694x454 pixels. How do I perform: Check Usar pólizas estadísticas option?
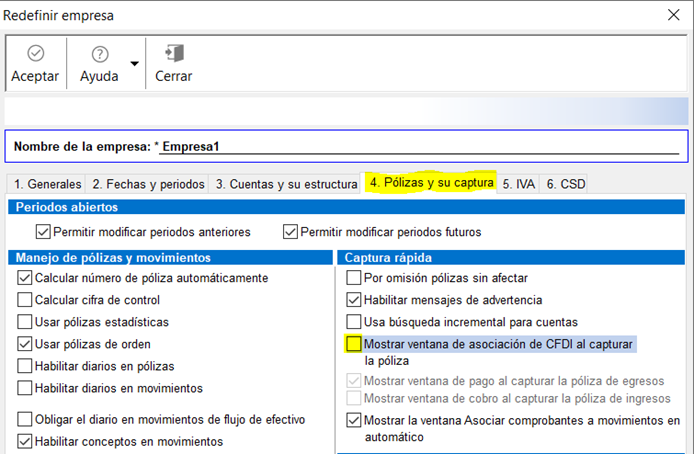tap(25, 322)
